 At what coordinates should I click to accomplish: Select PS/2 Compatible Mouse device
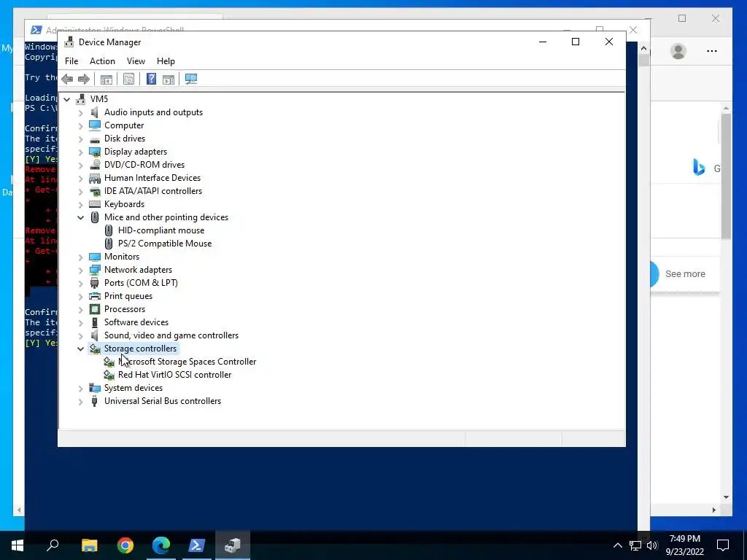(x=165, y=244)
